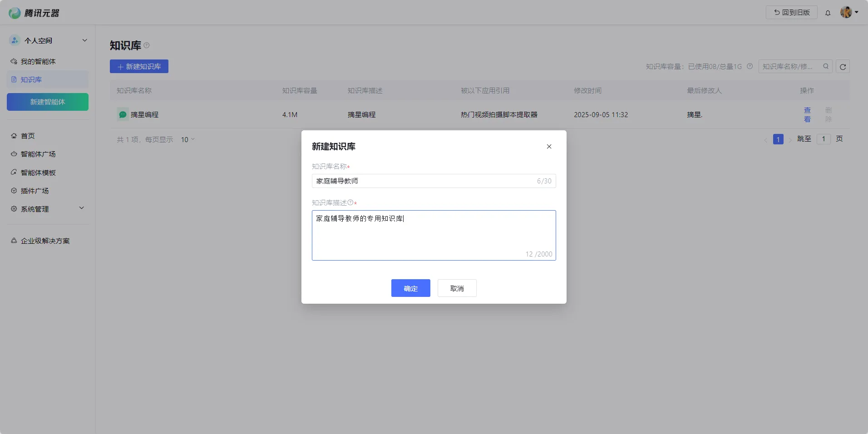Click the notification bell icon
The height and width of the screenshot is (434, 868).
[828, 13]
